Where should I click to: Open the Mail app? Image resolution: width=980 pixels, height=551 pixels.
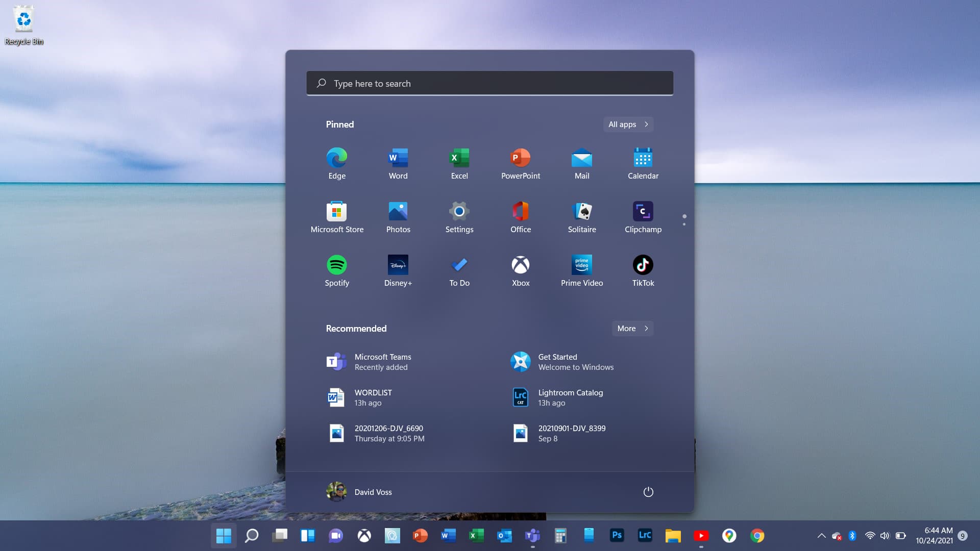(582, 164)
